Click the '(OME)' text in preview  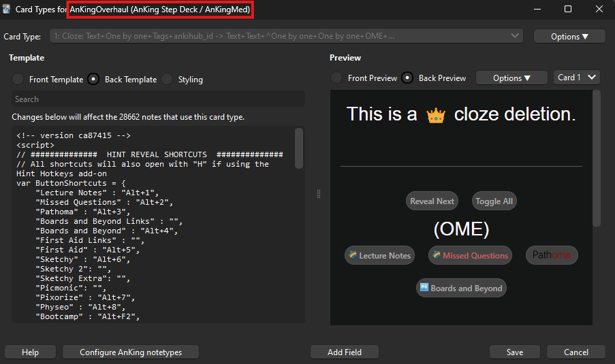coord(461,229)
